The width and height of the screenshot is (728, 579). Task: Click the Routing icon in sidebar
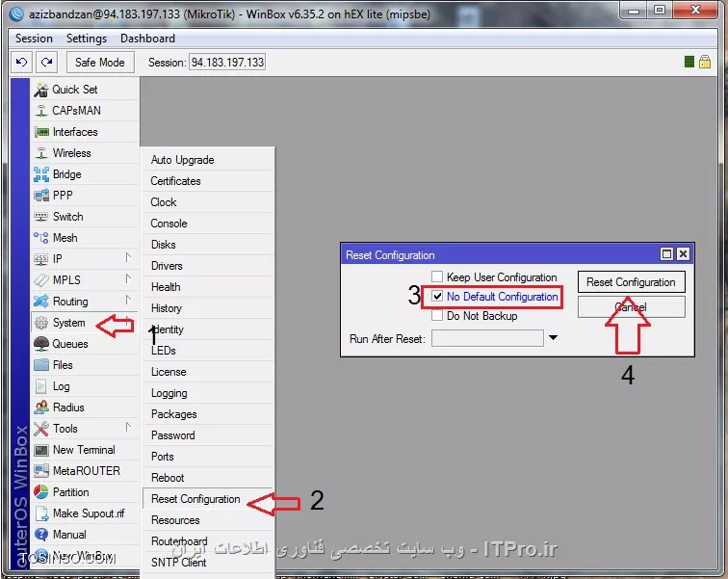point(40,302)
